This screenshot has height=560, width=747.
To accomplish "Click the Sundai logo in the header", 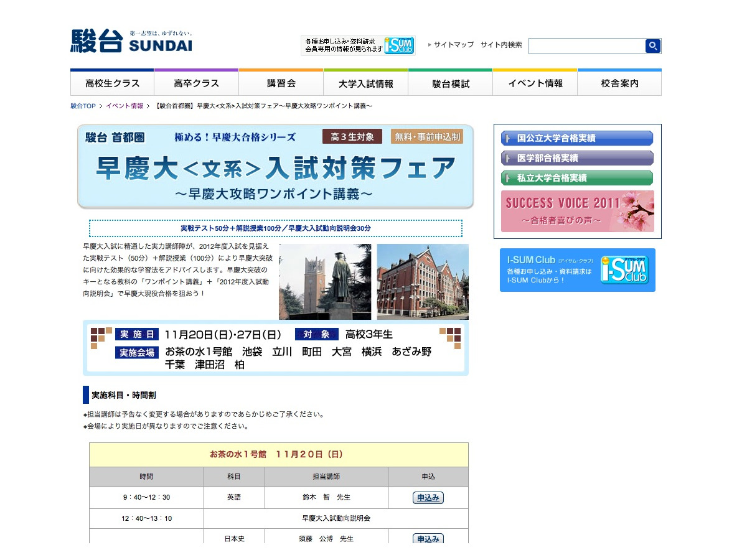I will [131, 41].
